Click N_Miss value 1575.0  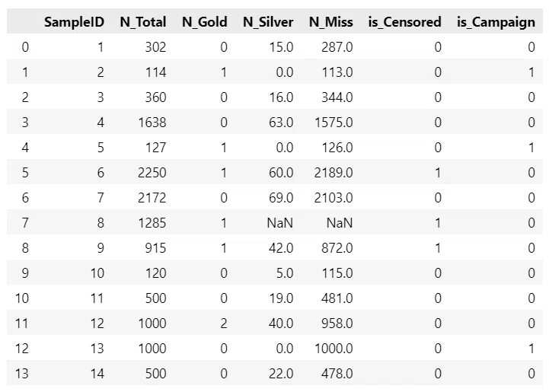334,123
